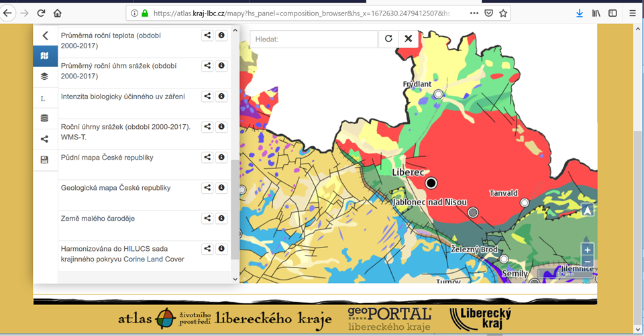Collapse the sidebar with the back chevron
The height and width of the screenshot is (336, 644).
coord(45,36)
